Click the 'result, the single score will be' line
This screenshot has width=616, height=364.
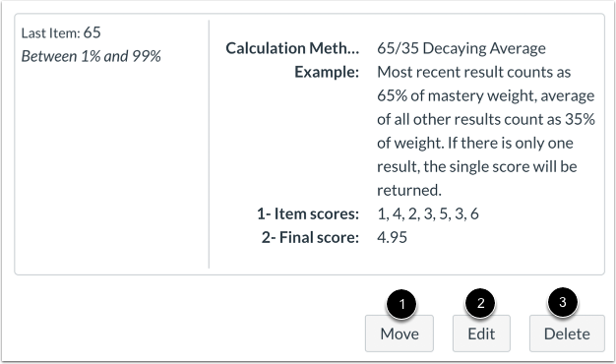coord(477,166)
